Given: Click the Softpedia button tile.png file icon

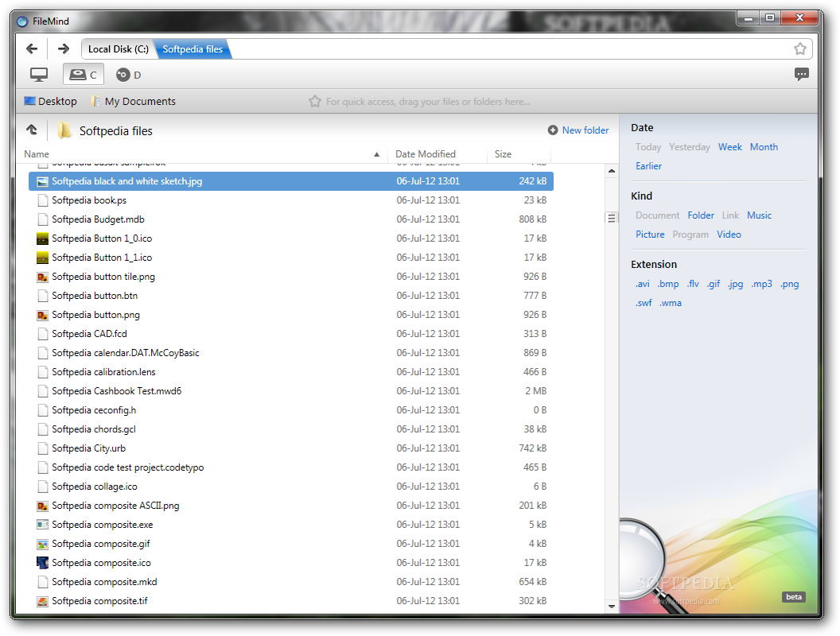Looking at the screenshot, I should [42, 277].
